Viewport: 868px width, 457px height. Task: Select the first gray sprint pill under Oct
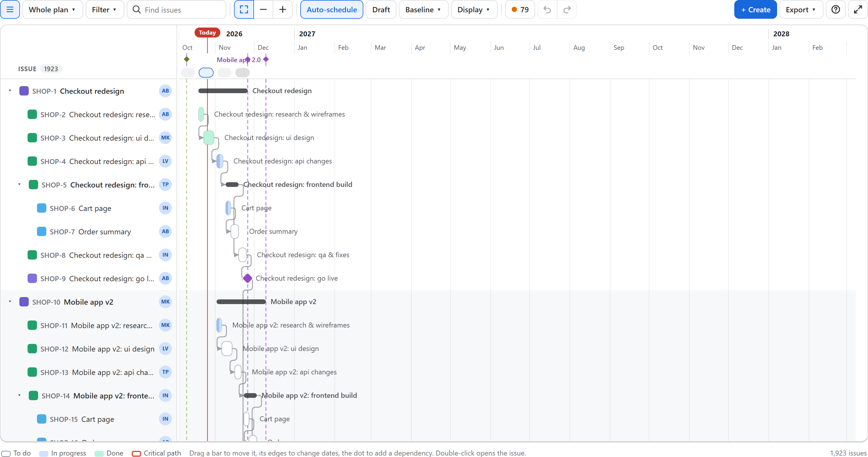coord(188,72)
